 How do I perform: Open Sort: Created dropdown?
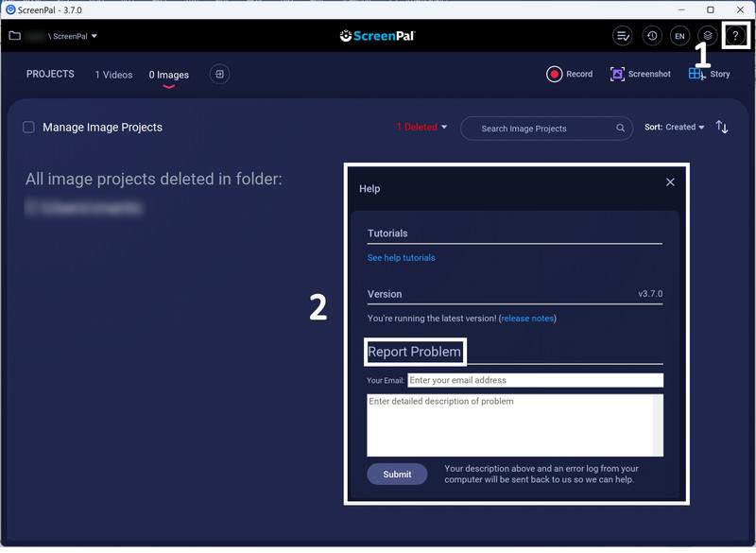674,128
